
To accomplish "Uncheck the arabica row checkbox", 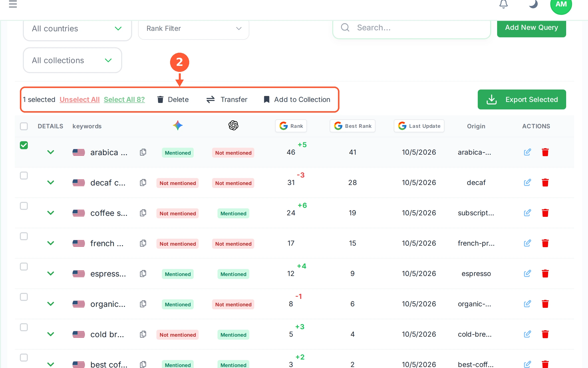I will tap(24, 145).
